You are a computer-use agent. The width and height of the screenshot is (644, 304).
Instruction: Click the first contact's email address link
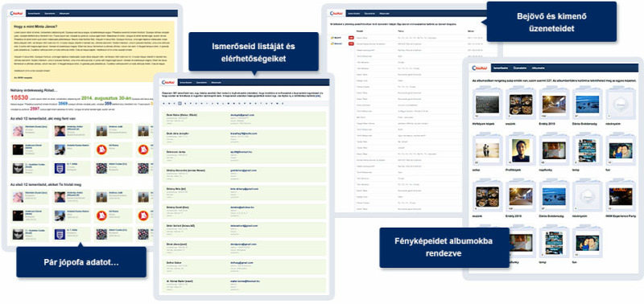[x=242, y=115]
